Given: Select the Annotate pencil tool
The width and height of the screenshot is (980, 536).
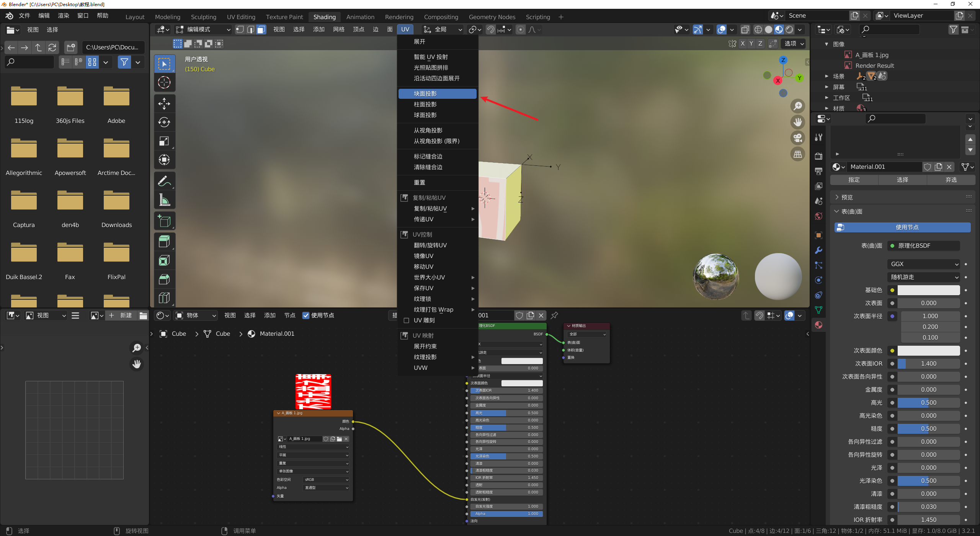Looking at the screenshot, I should tap(164, 181).
